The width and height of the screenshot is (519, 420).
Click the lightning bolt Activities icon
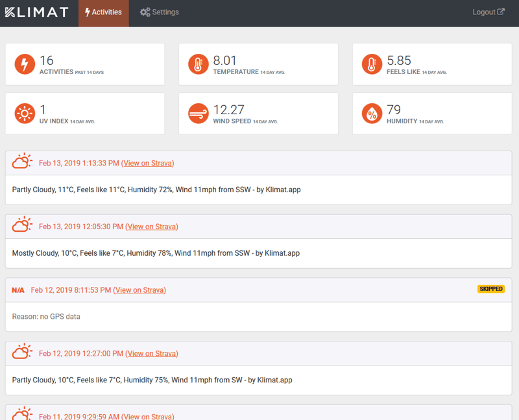click(25, 64)
